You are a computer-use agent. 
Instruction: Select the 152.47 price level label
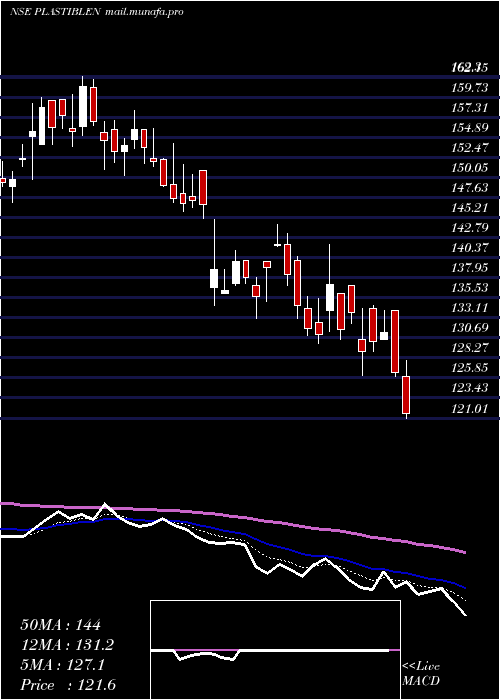[x=469, y=147]
